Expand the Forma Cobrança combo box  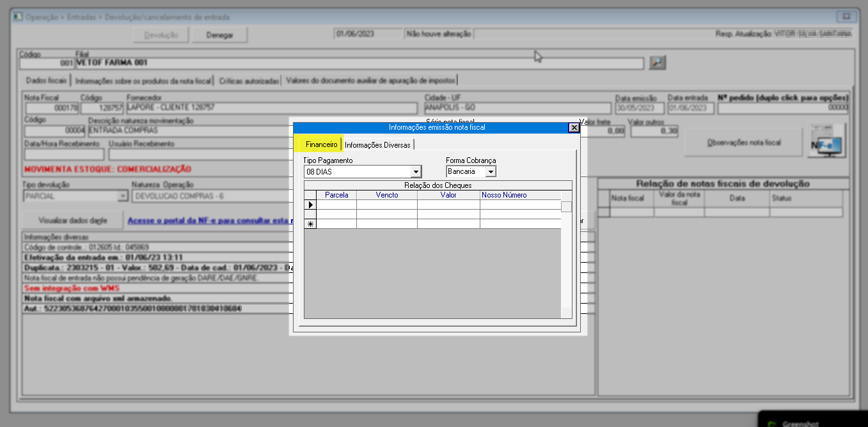click(491, 172)
